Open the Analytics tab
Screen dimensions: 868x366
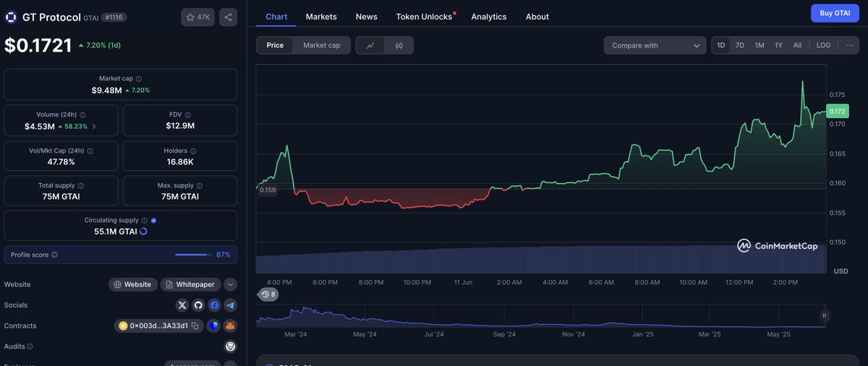click(x=489, y=17)
